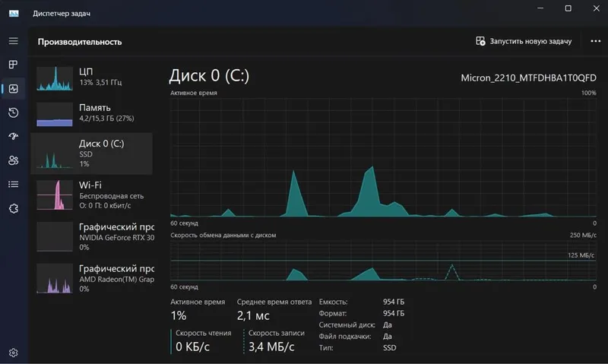This screenshot has height=364, width=608.
Task: Select NVIDIA GeForce RTX GPU item
Action: [91, 236]
